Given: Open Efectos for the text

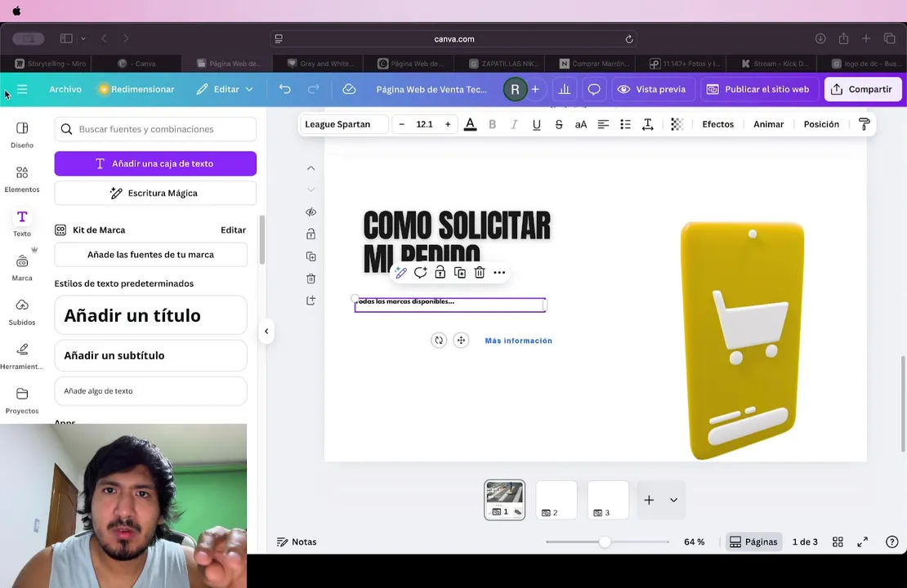Looking at the screenshot, I should point(718,124).
